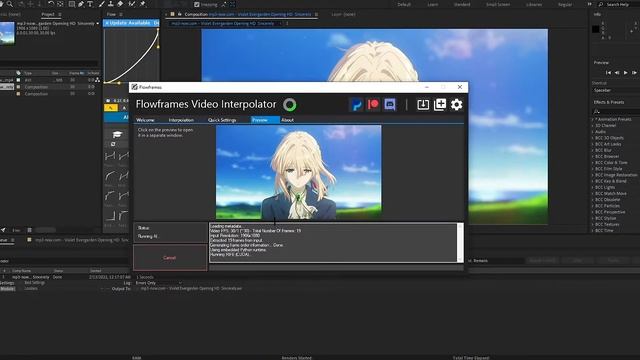Expand BCC Color & Tone category
Viewport: 640px width, 360px height.
click(x=593, y=162)
